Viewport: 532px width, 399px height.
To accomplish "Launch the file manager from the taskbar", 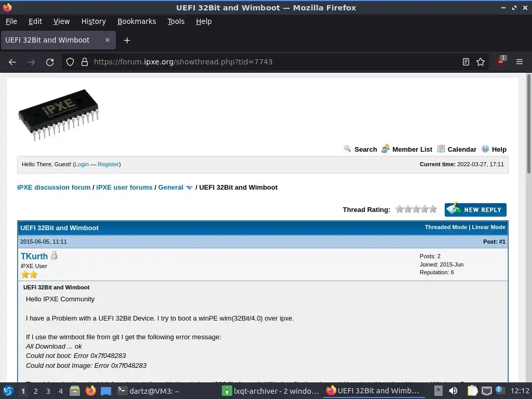I will pyautogui.click(x=75, y=391).
